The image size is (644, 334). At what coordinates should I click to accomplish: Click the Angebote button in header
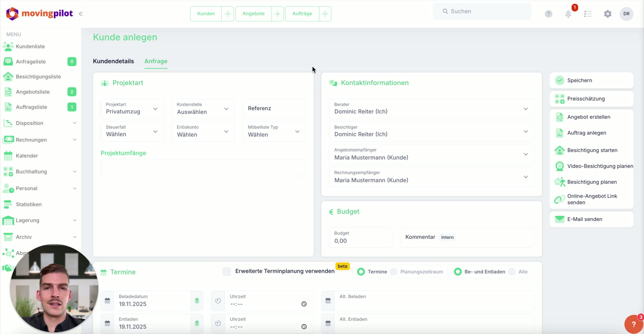(x=254, y=14)
